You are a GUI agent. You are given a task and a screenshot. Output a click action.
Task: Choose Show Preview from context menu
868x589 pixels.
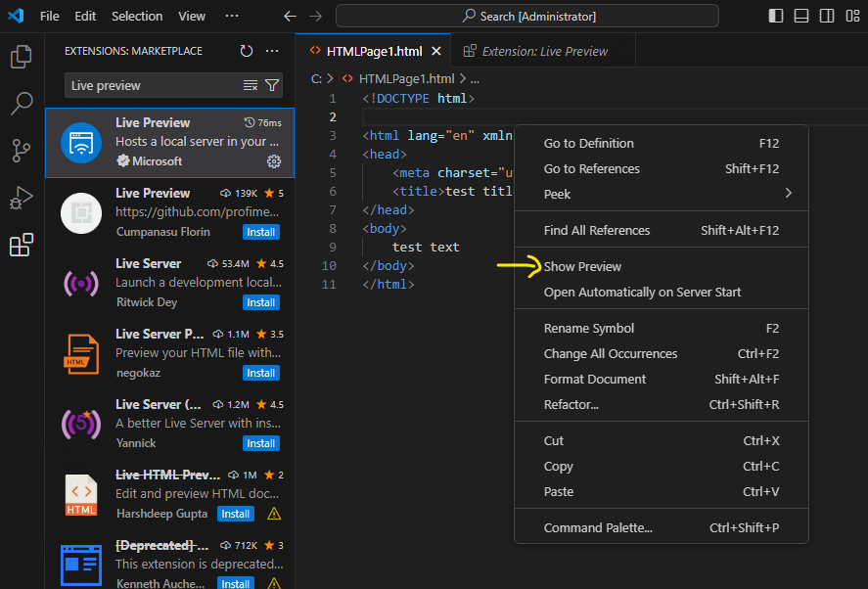click(x=582, y=266)
